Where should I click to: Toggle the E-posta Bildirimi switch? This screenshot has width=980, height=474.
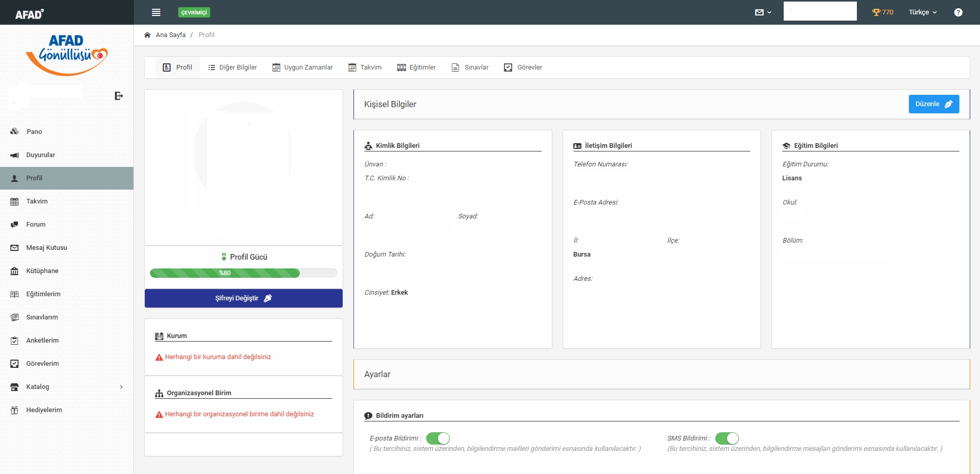438,438
